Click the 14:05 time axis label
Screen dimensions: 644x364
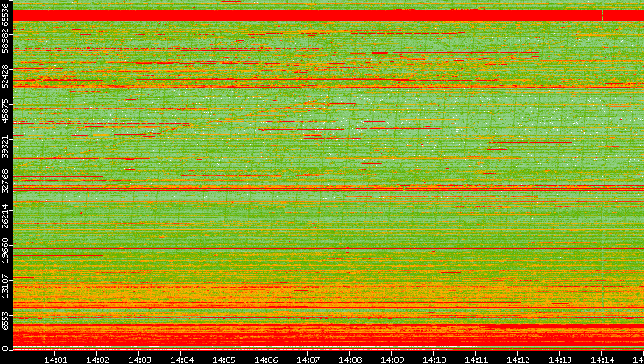click(224, 359)
